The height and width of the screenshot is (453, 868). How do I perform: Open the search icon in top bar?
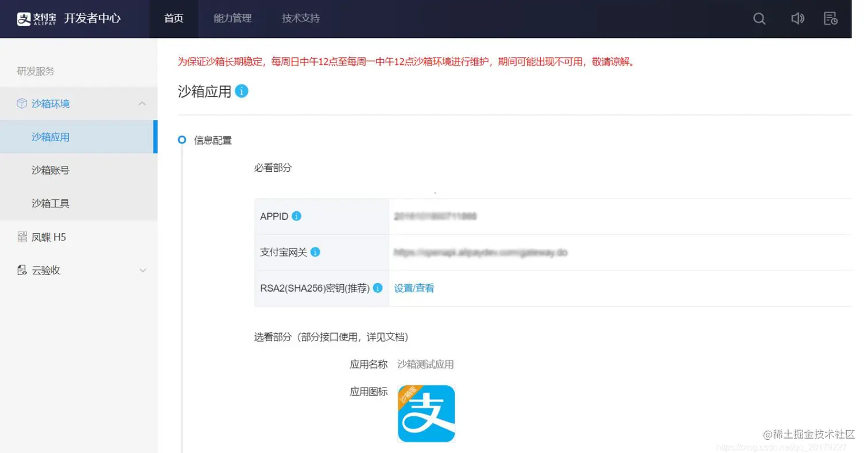coord(759,18)
